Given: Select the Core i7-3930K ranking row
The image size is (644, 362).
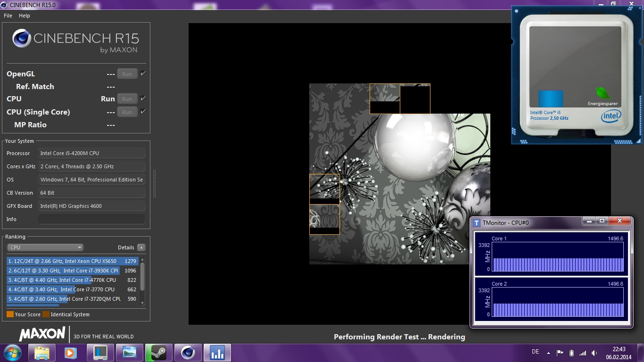Looking at the screenshot, I should coord(72,271).
